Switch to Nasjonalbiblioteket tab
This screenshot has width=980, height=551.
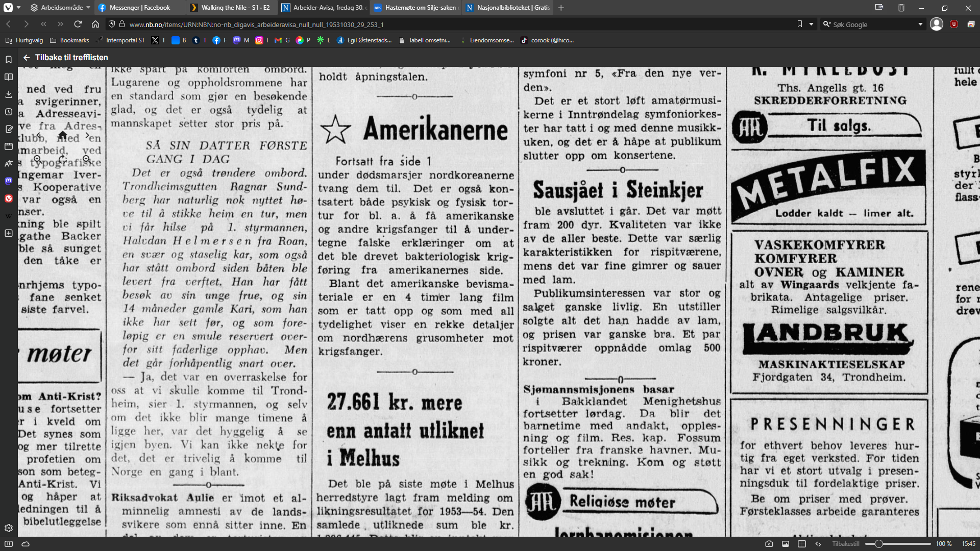pyautogui.click(x=507, y=8)
